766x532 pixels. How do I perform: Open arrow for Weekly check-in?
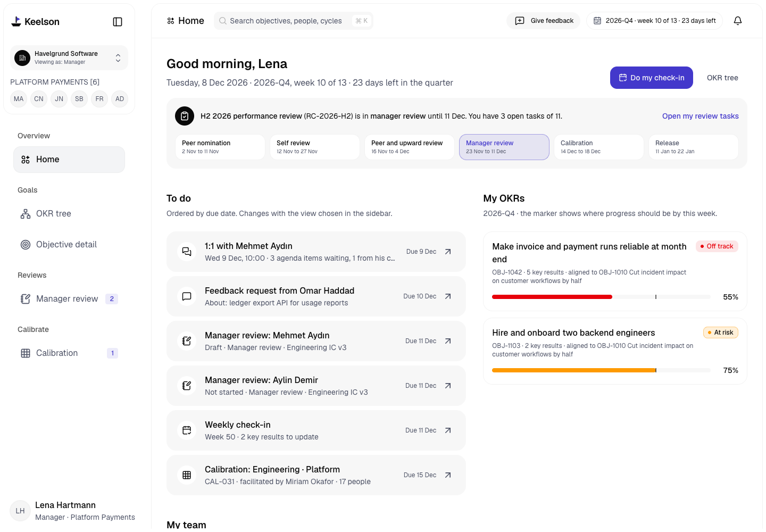[448, 430]
